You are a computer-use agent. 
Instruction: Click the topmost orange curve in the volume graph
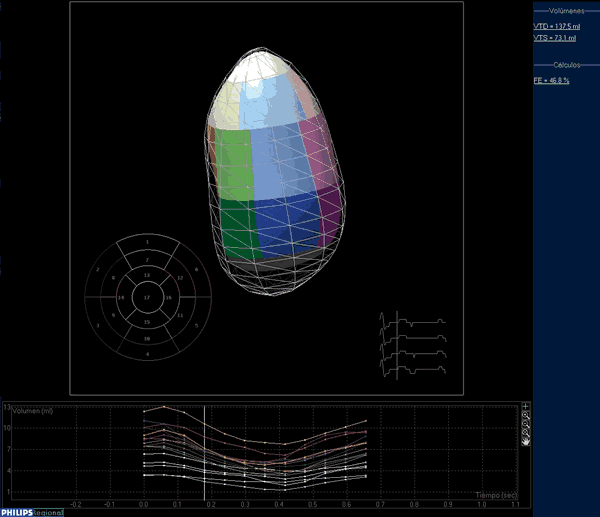coord(245,441)
